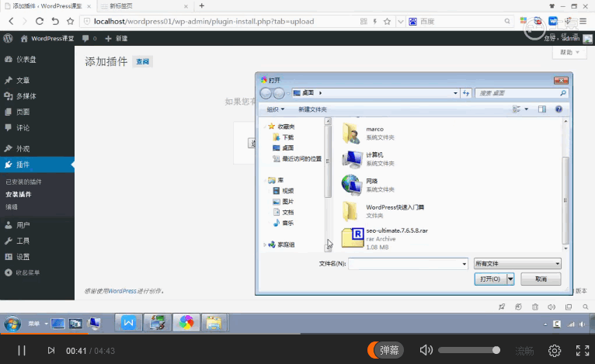Viewport: 595px width, 364px height.
Task: Reload the page with refresh icon
Action: point(39,21)
